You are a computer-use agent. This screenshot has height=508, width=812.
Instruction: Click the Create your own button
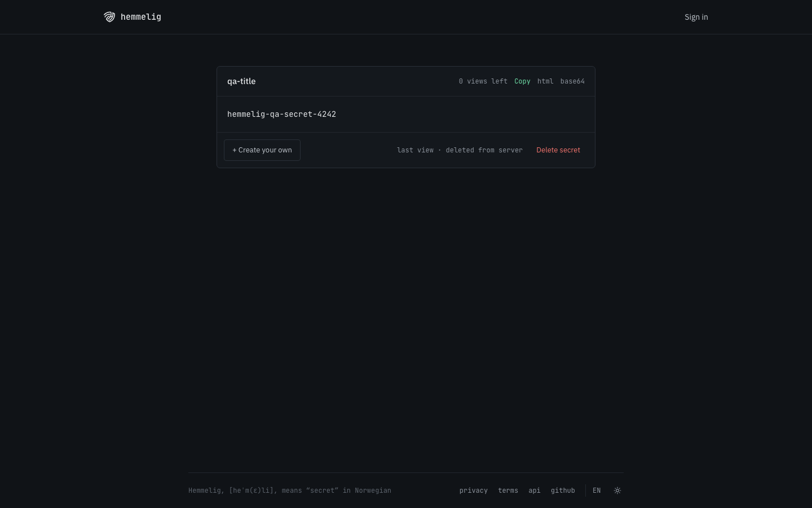click(262, 150)
